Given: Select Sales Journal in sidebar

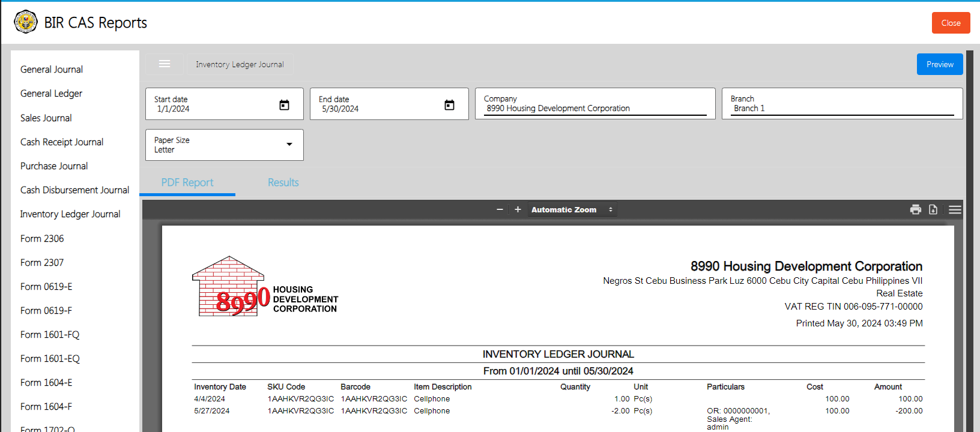Looking at the screenshot, I should (46, 118).
